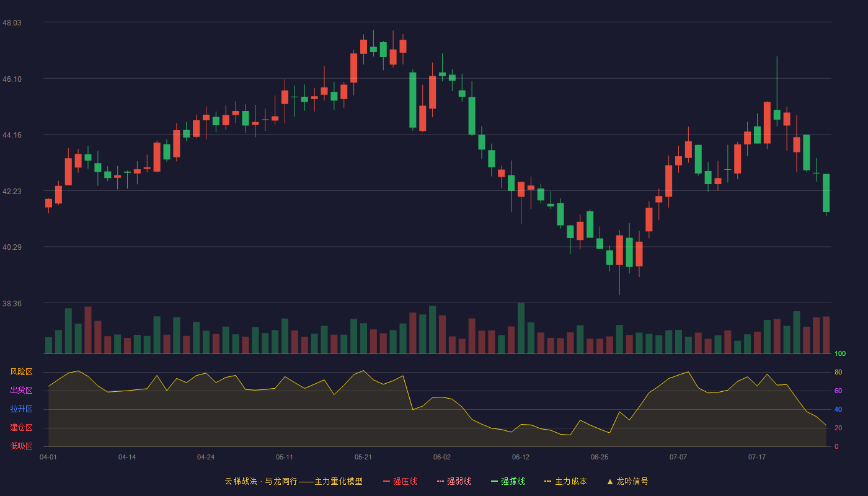The height and width of the screenshot is (496, 868).
Task: Click the 05-21 date label
Action: [363, 457]
